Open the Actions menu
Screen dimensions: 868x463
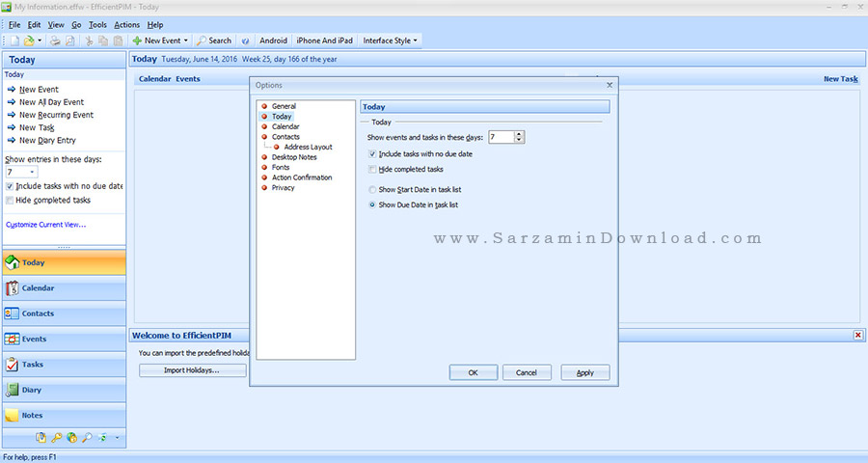coord(126,25)
